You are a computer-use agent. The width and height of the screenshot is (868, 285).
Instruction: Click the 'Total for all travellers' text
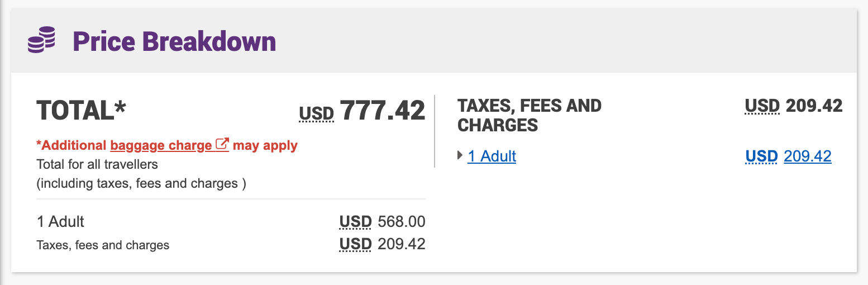[x=97, y=164]
